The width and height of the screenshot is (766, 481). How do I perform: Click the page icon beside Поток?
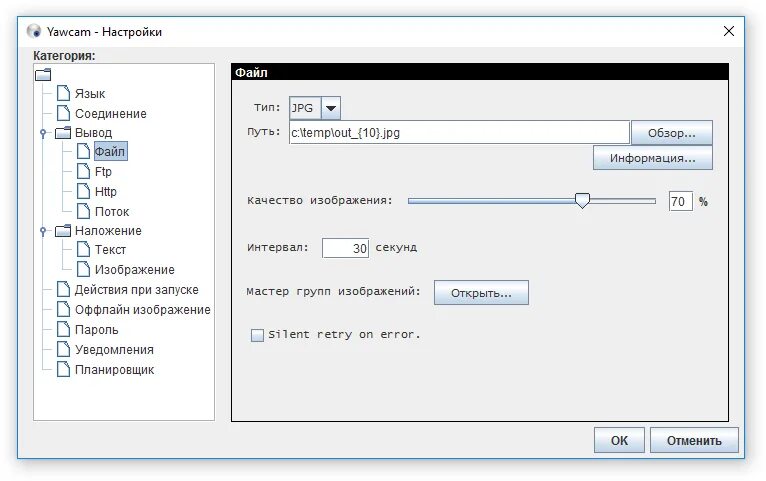coord(84,211)
